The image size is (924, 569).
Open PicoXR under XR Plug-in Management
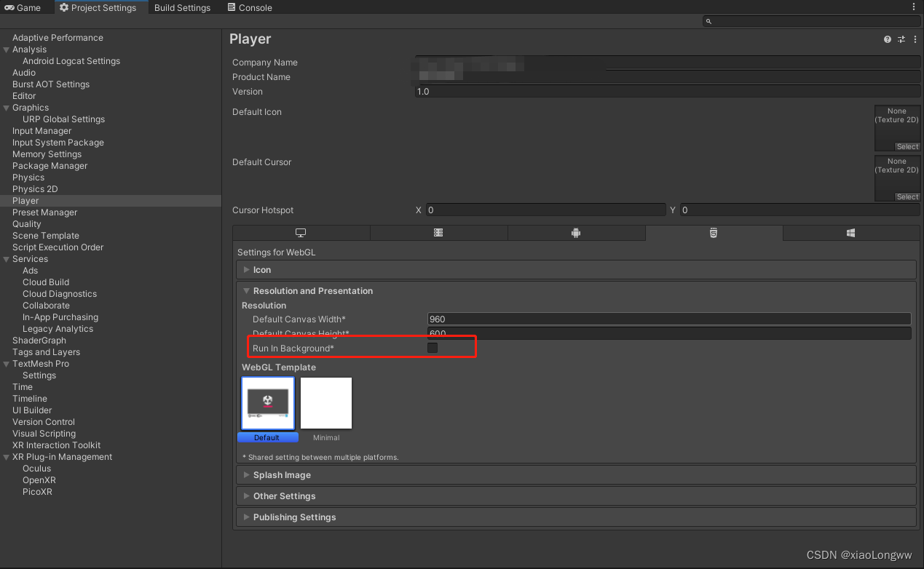pos(37,492)
